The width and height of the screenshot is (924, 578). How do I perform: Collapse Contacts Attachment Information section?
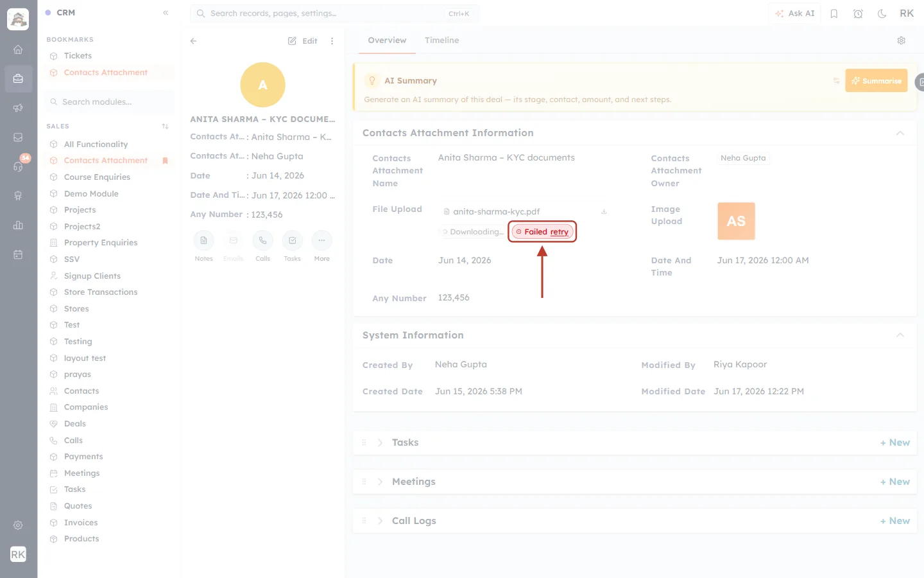(900, 133)
